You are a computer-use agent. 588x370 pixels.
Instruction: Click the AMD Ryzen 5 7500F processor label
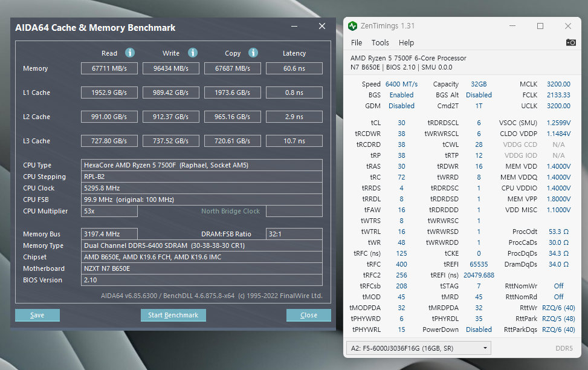[x=408, y=58]
